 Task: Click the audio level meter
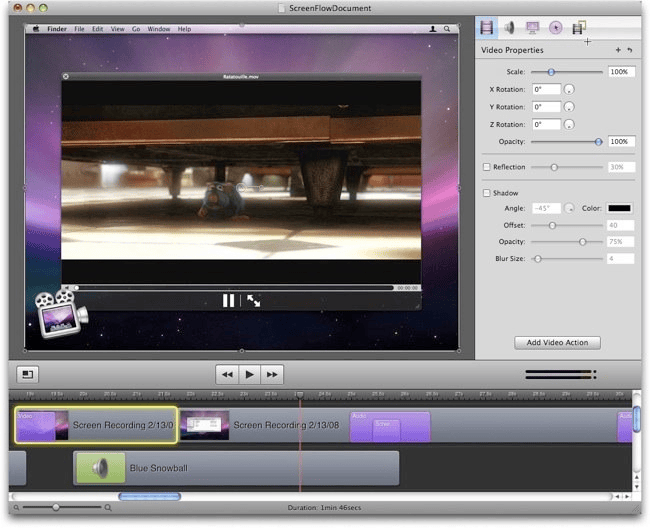[x=561, y=375]
